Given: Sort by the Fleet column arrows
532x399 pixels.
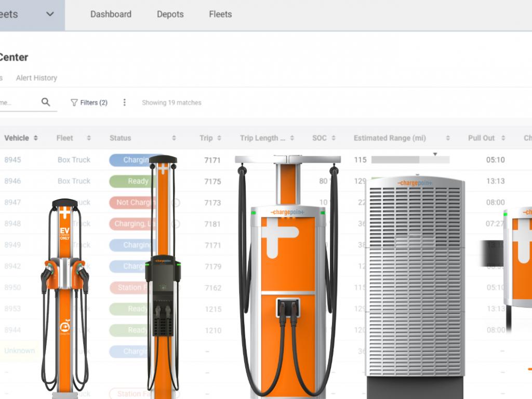Looking at the screenshot, I should coord(89,138).
